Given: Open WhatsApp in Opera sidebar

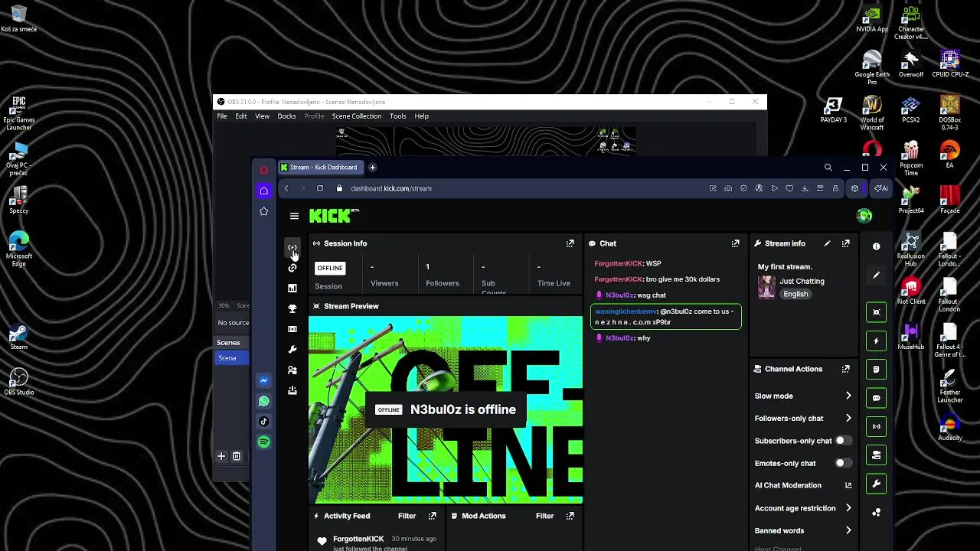Looking at the screenshot, I should (264, 401).
